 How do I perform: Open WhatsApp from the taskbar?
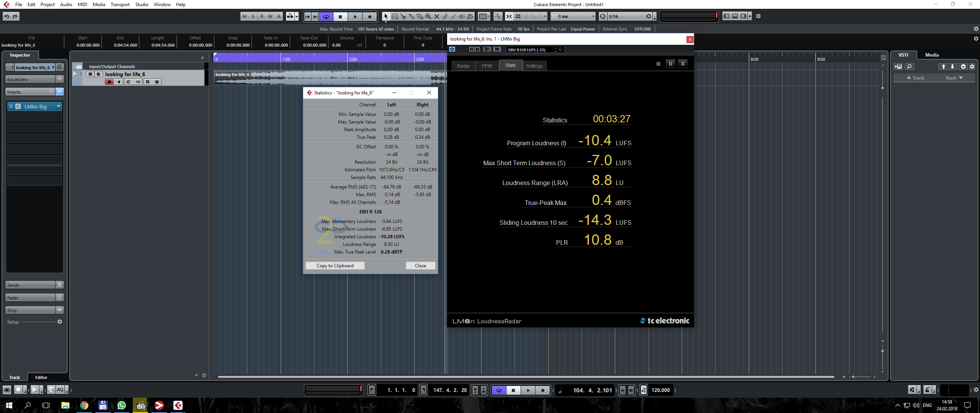122,405
